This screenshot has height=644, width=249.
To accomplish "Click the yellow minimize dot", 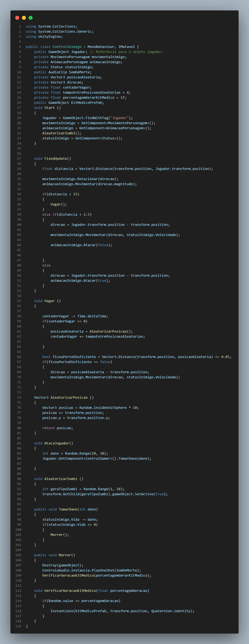I will click(24, 18).
